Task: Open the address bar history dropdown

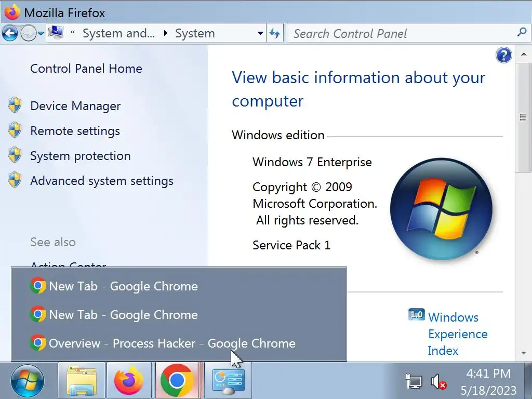Action: point(260,33)
